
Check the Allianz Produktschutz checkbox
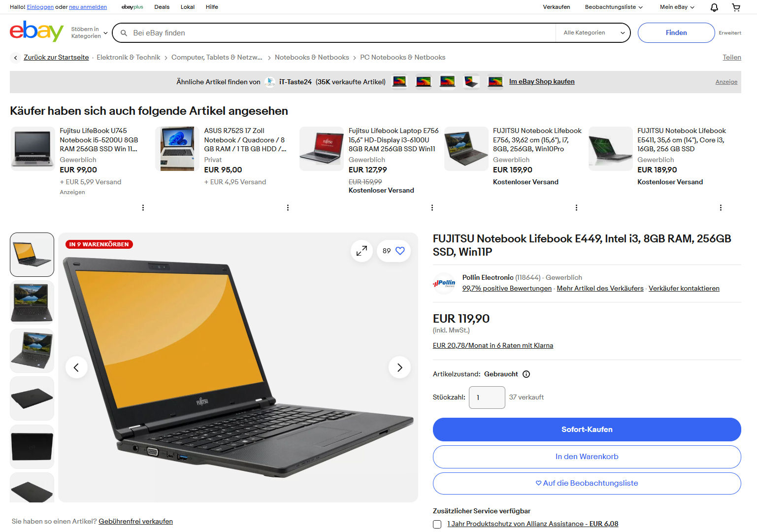coord(437,524)
